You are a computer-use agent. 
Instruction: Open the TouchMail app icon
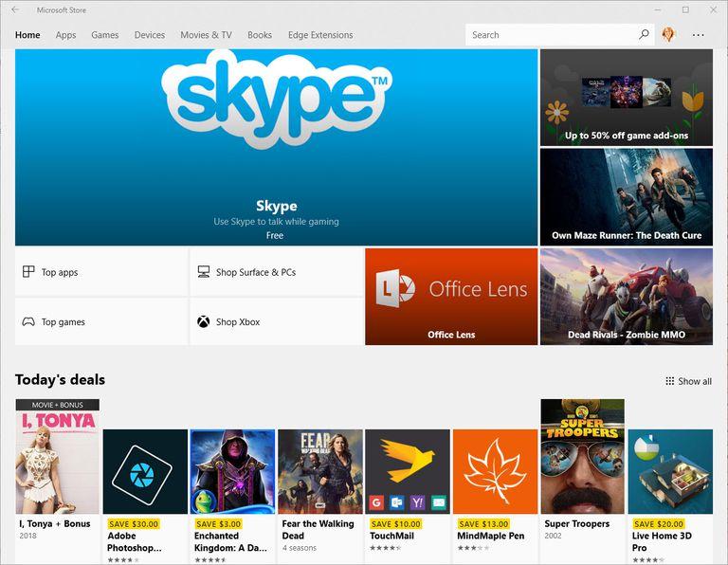pyautogui.click(x=408, y=471)
